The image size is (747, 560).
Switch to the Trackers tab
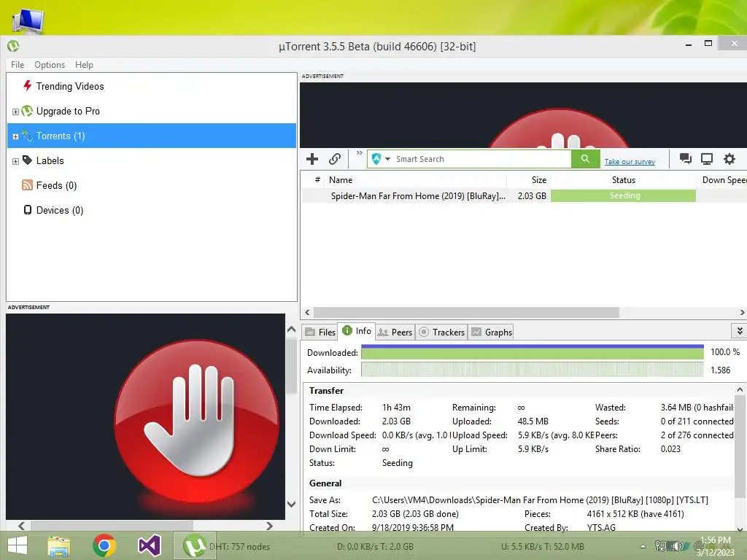(441, 332)
